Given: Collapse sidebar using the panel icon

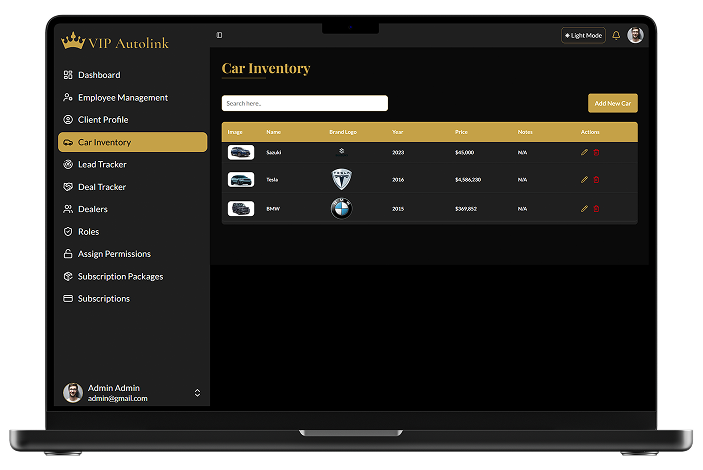Looking at the screenshot, I should (x=220, y=35).
